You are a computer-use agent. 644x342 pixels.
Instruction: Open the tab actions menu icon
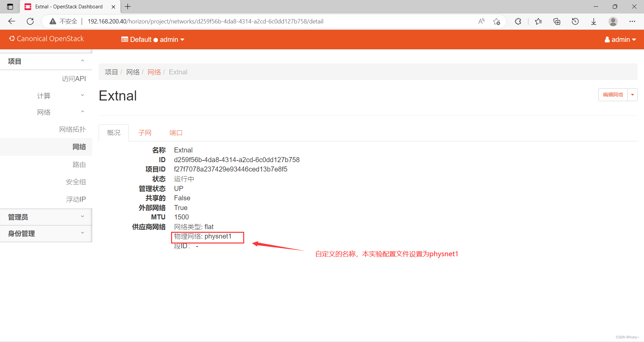10,7
